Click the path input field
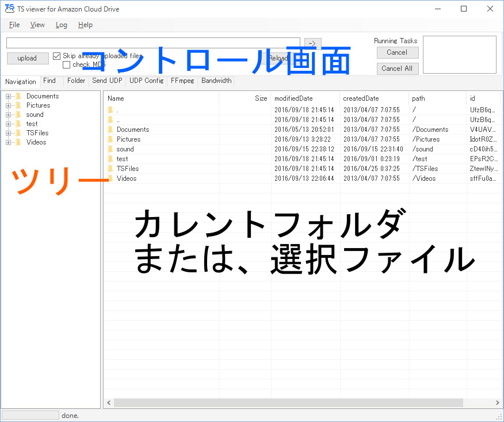 153,43
